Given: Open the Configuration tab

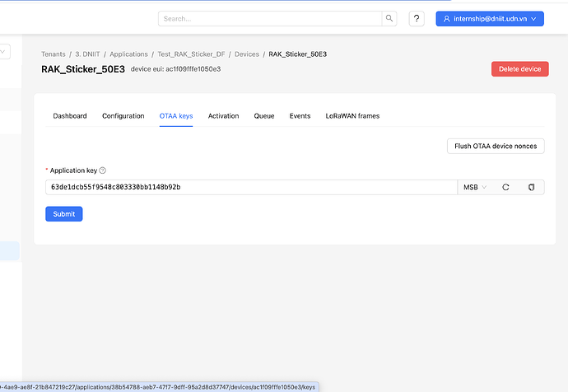Looking at the screenshot, I should pos(123,116).
